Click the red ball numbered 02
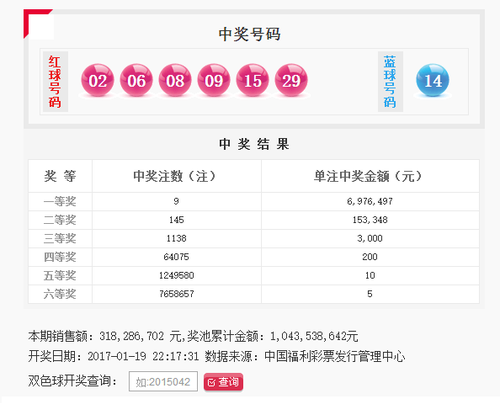 tap(98, 80)
